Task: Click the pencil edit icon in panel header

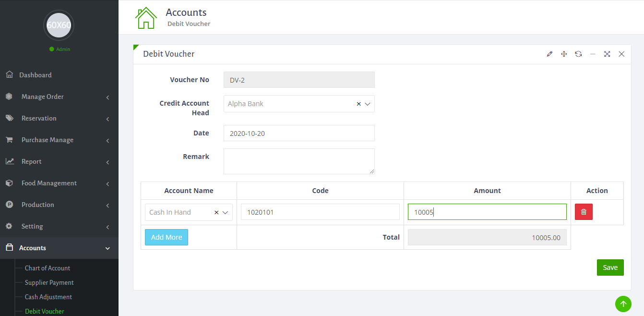Action: (x=549, y=54)
